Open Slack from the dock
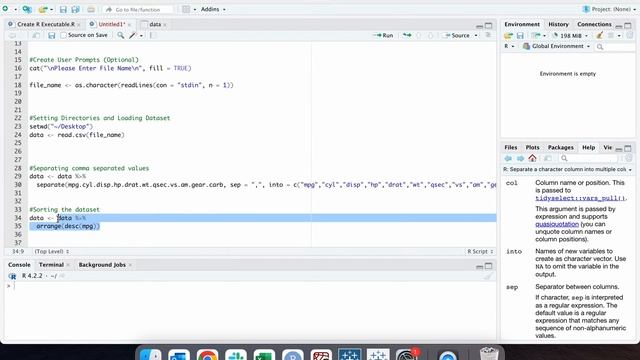Image resolution: width=640 pixels, height=360 pixels. (x=236, y=354)
